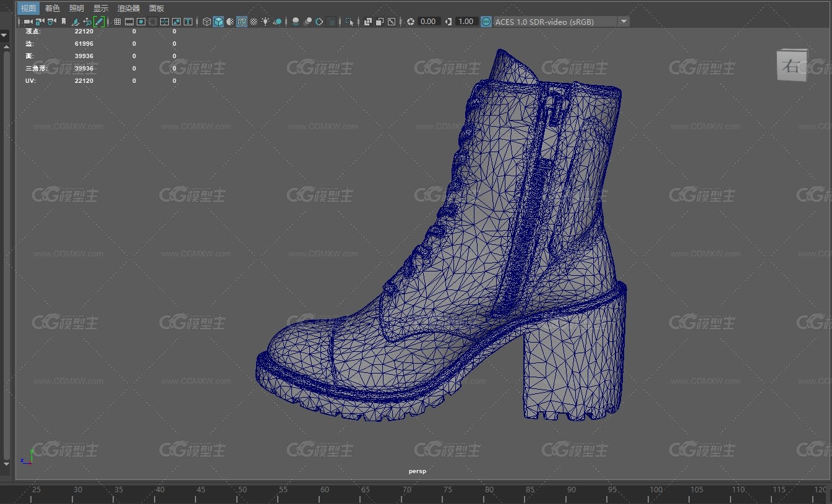This screenshot has width=832, height=504.
Task: Toggle the Gate Mask icon
Action: click(x=152, y=22)
